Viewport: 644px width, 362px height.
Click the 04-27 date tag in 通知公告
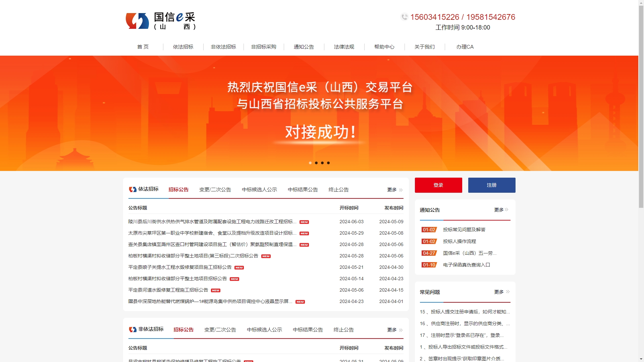click(x=429, y=253)
